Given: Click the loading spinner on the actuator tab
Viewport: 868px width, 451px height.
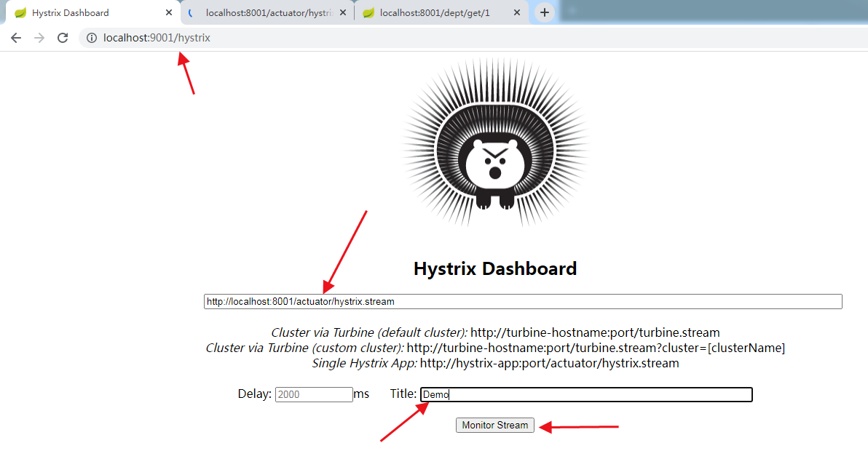Looking at the screenshot, I should coord(192,12).
